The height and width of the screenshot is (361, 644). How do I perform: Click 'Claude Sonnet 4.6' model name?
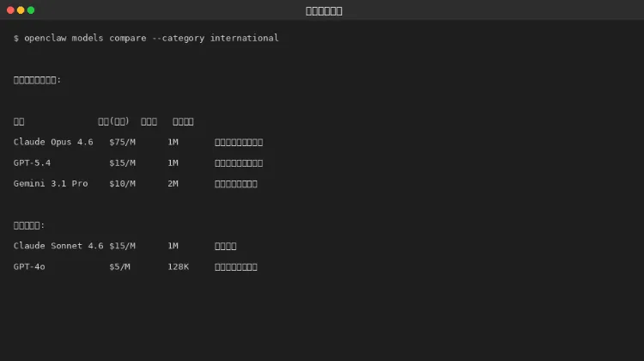(x=58, y=246)
